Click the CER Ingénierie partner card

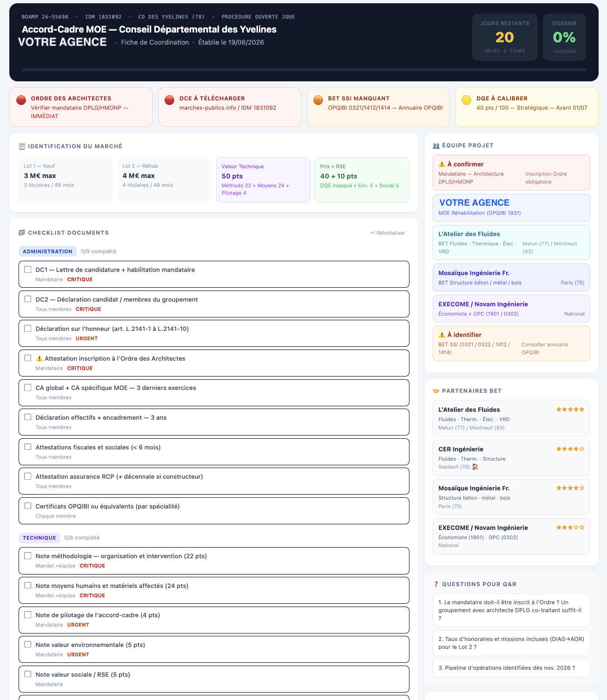coord(511,458)
